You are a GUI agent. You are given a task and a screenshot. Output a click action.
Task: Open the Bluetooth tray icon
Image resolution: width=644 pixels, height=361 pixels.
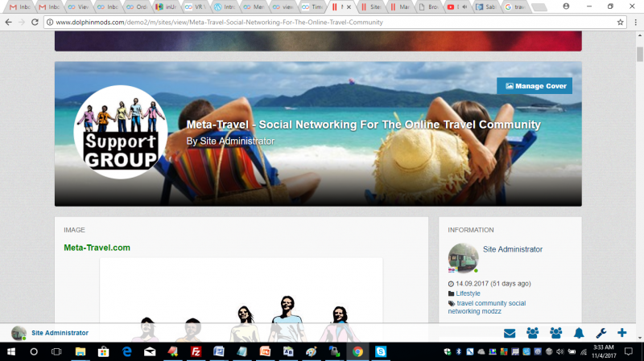pos(459,351)
